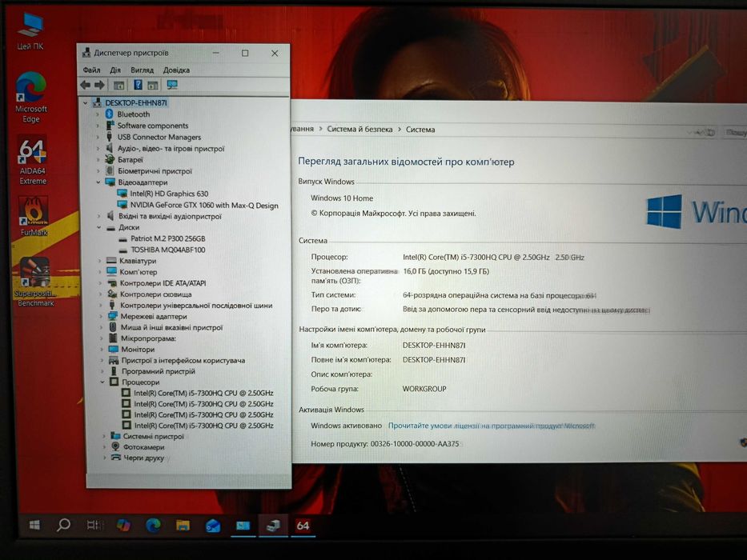Collapse the Процесори category
747x560 pixels.
[102, 382]
